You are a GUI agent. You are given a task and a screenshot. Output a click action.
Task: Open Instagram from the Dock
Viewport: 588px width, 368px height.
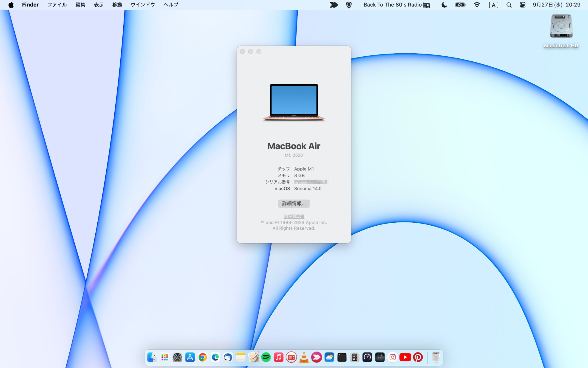393,357
